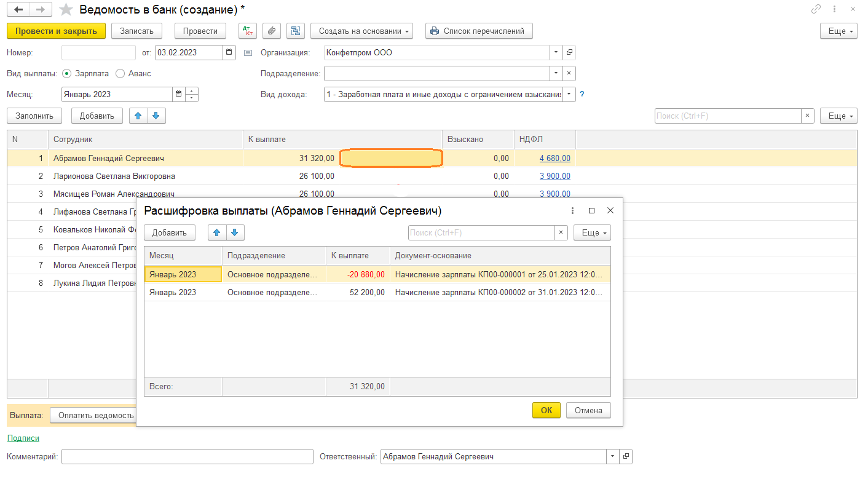This screenshot has height=487, width=868.
Task: Open the Создать на основании menu
Action: click(x=361, y=31)
